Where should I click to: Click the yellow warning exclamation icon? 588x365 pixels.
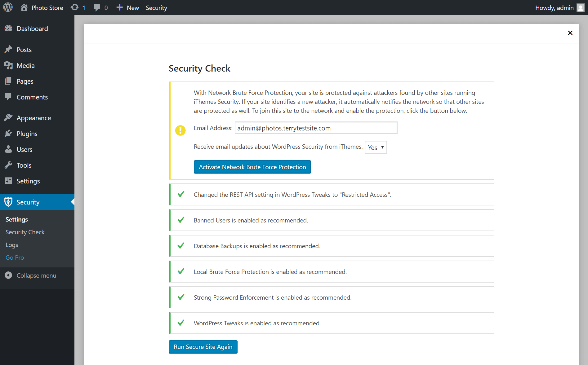[180, 130]
